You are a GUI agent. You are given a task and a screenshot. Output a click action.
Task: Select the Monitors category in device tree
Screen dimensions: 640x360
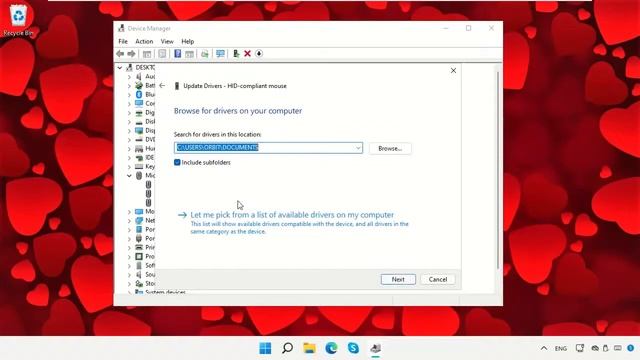coord(145,211)
